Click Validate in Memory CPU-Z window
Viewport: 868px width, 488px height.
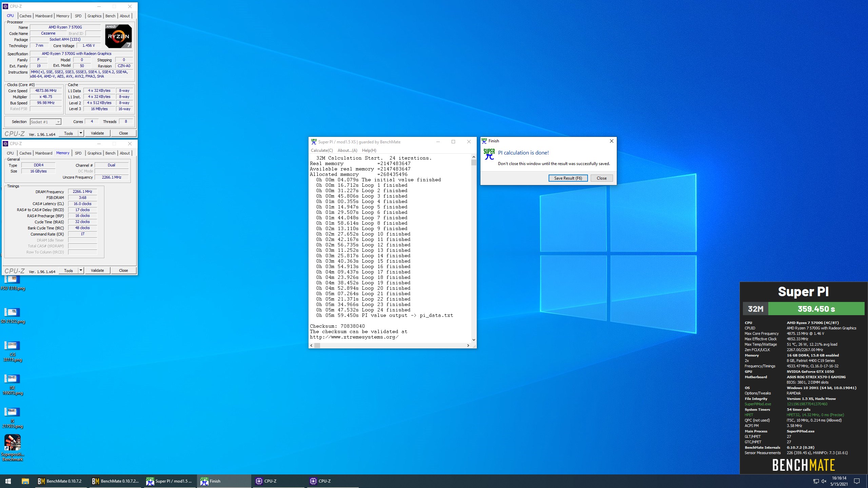click(97, 270)
